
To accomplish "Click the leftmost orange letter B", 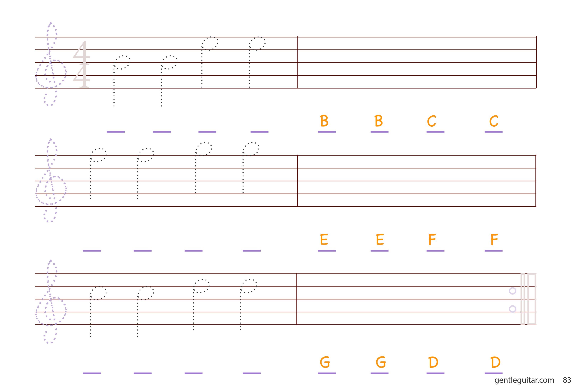I will click(324, 121).
